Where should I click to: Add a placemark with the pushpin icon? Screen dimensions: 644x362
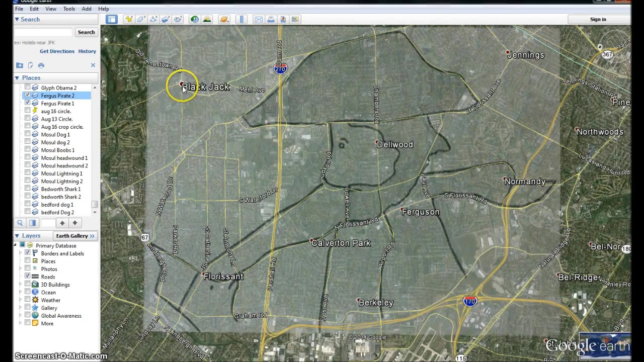tap(129, 20)
